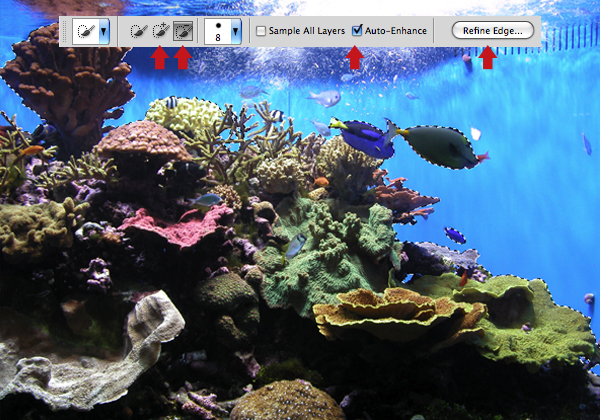Expand the tool preset dropdown arrow

(x=104, y=31)
